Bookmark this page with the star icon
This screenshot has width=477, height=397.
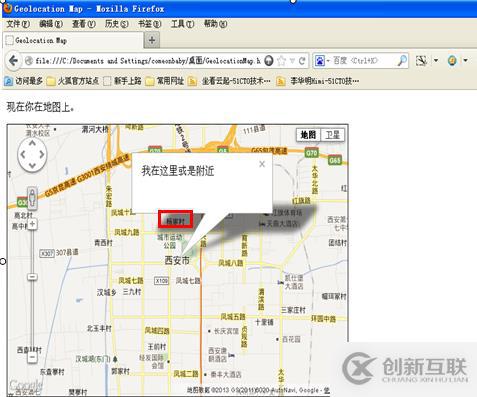point(282,61)
